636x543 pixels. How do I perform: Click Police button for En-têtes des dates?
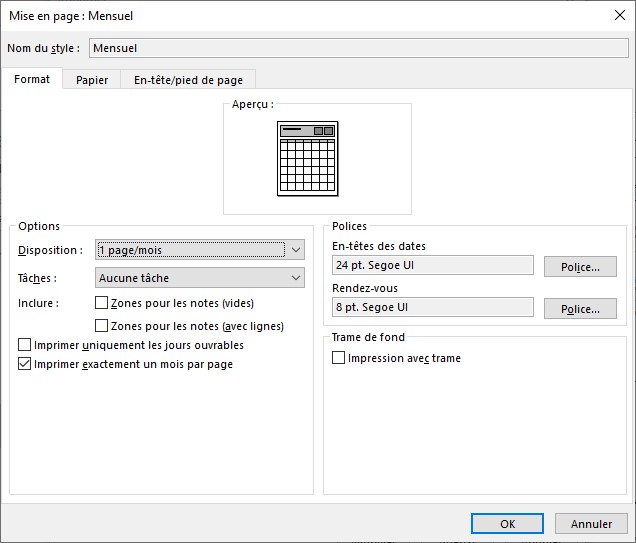tap(580, 267)
